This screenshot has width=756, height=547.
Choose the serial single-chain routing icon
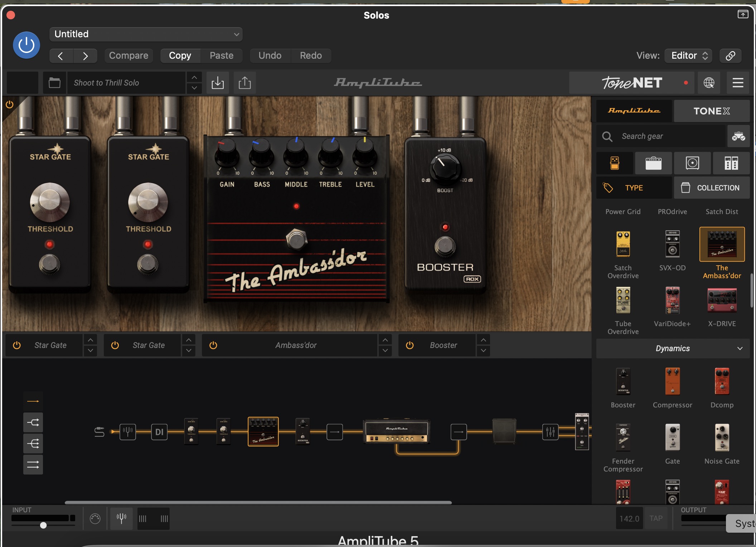pyautogui.click(x=33, y=401)
